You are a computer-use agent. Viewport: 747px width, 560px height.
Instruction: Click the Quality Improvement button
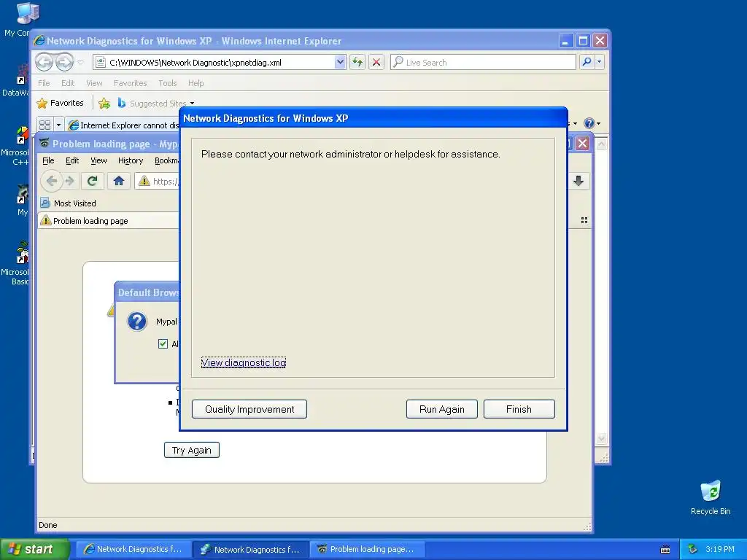[x=249, y=409]
